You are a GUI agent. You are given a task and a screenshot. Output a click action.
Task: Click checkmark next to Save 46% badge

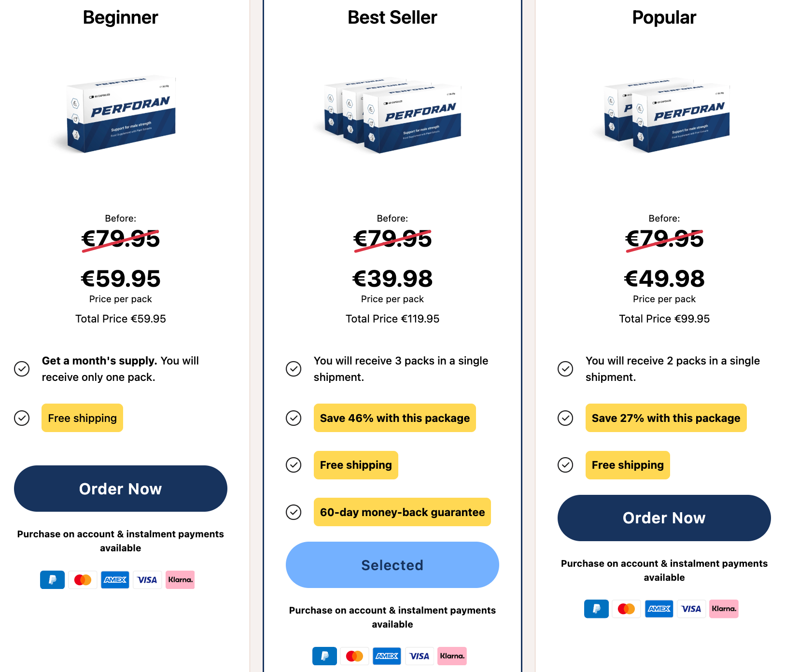click(294, 418)
